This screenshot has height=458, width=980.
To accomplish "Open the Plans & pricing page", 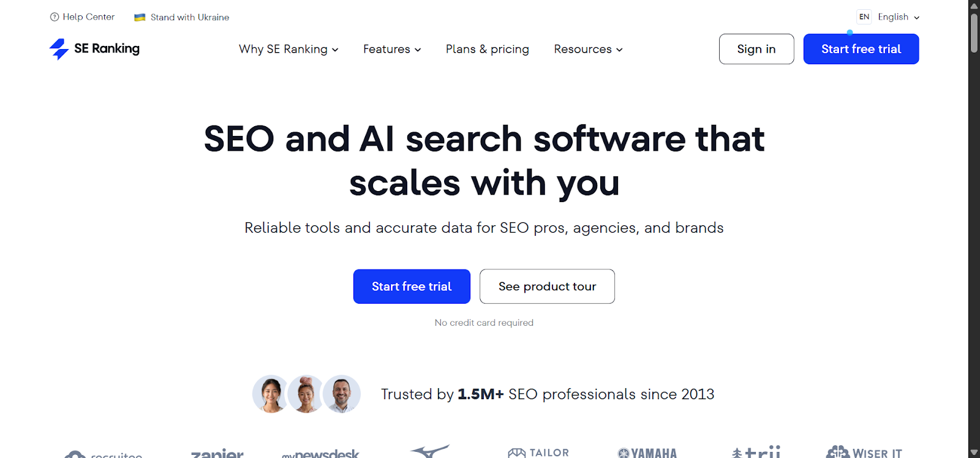I will point(487,49).
